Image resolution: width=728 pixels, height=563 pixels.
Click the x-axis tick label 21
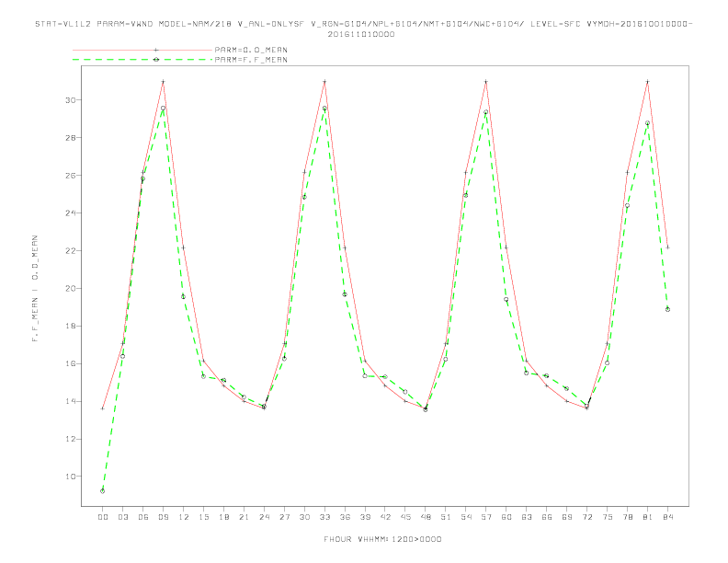(244, 517)
